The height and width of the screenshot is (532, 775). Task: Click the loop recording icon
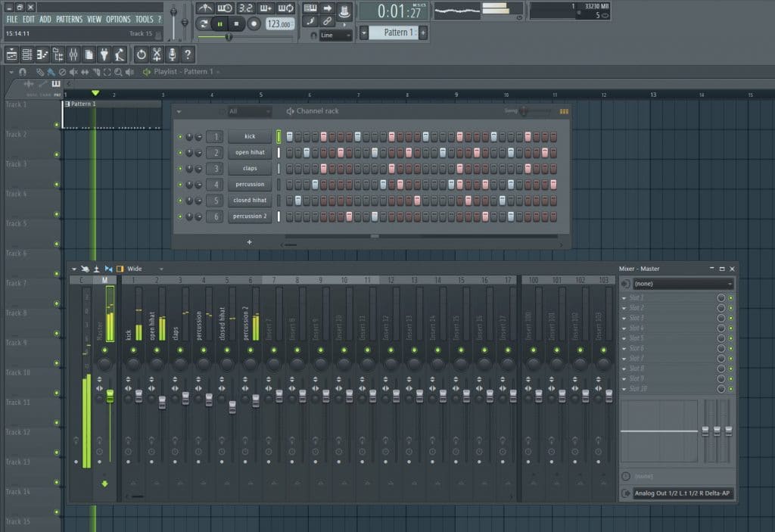tap(285, 8)
